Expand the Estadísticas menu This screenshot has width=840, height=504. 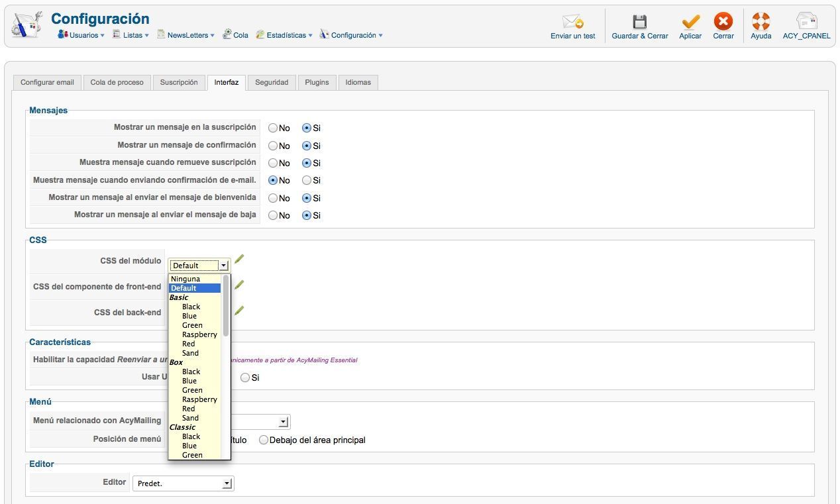click(x=284, y=35)
